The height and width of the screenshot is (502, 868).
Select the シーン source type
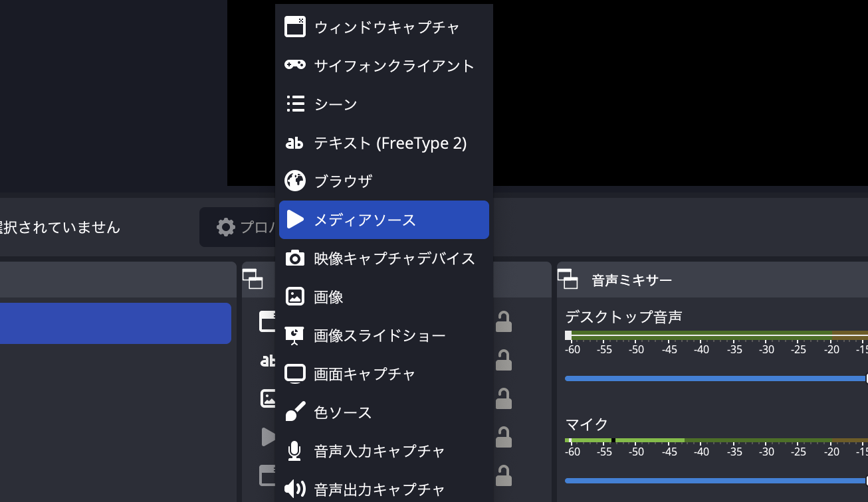pyautogui.click(x=384, y=104)
